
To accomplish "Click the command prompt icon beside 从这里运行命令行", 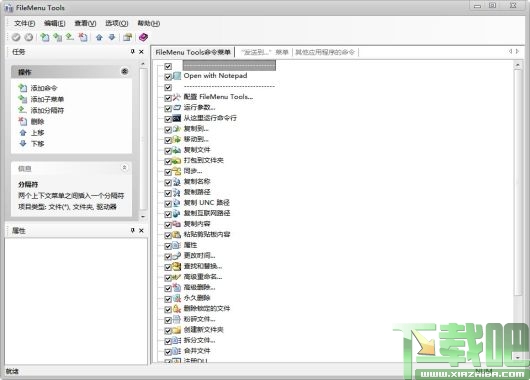I will click(x=177, y=118).
